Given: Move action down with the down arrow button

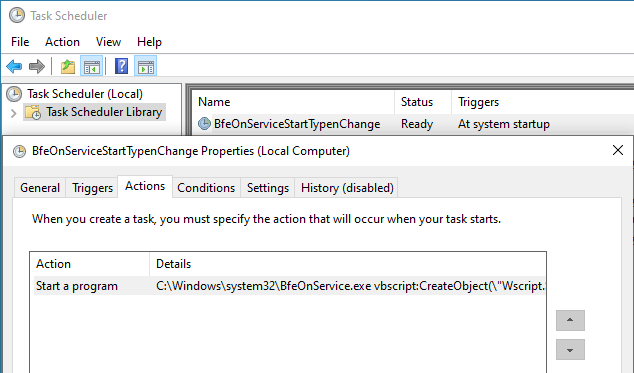Looking at the screenshot, I should point(570,350).
